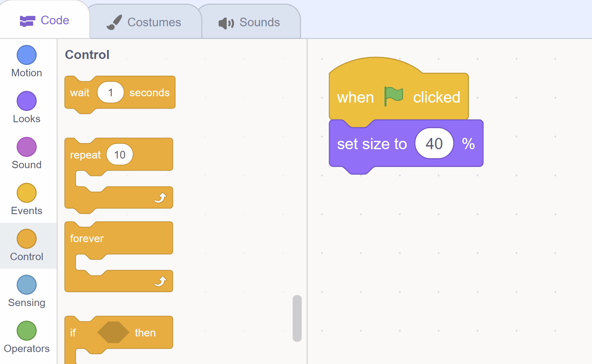Click the green flag icon in hat block

tap(393, 96)
